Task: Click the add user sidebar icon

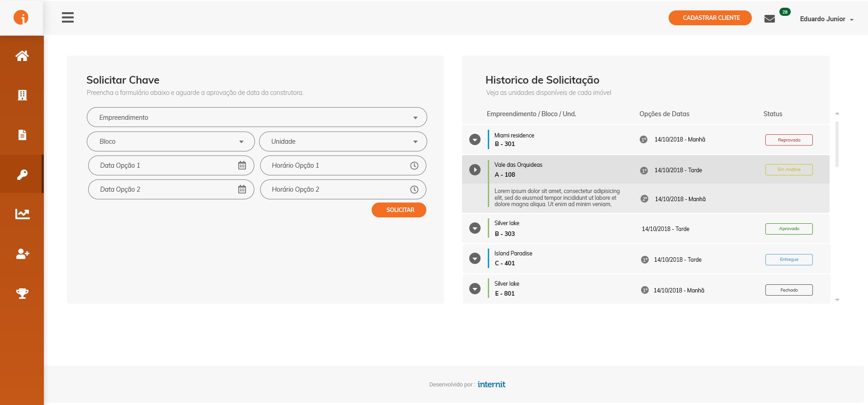Action: pyautogui.click(x=22, y=254)
